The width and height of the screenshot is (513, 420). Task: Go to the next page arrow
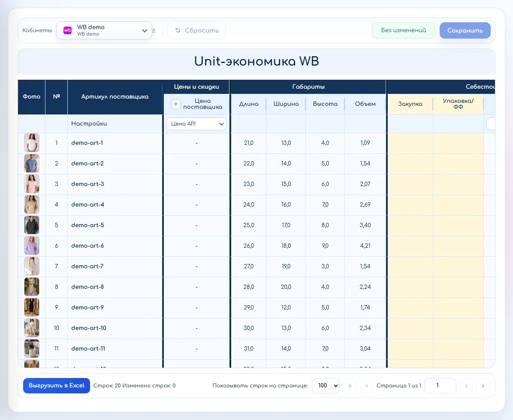pos(466,386)
